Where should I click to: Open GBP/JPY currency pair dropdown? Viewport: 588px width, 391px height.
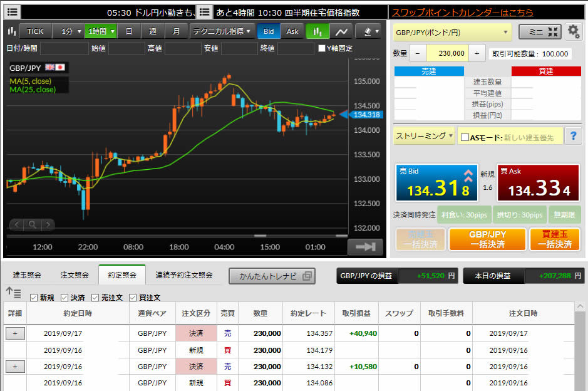pyautogui.click(x=452, y=33)
